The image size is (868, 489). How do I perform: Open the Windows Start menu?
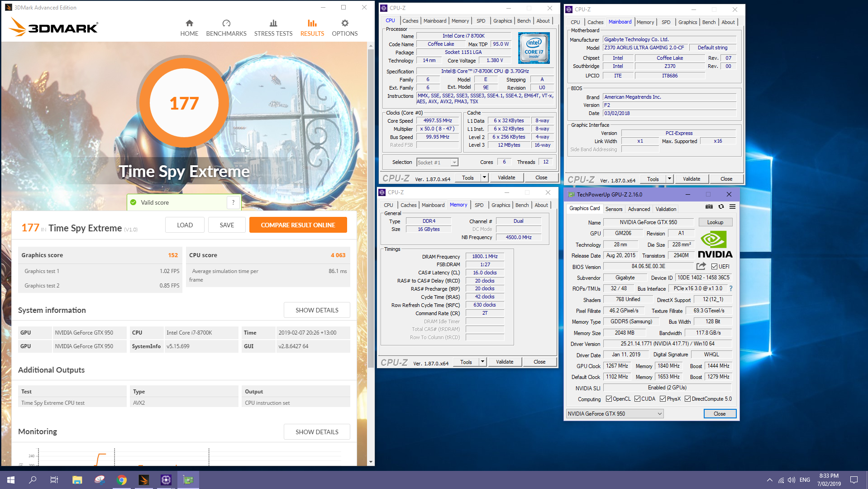(11, 480)
